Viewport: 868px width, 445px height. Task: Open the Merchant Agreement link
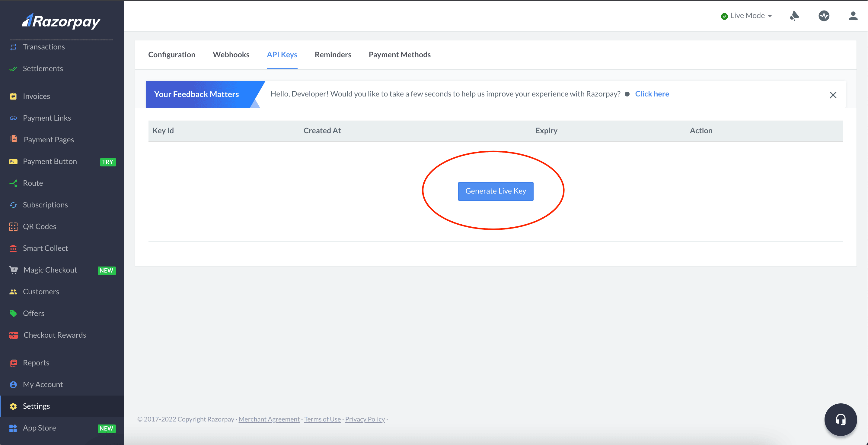(x=269, y=419)
